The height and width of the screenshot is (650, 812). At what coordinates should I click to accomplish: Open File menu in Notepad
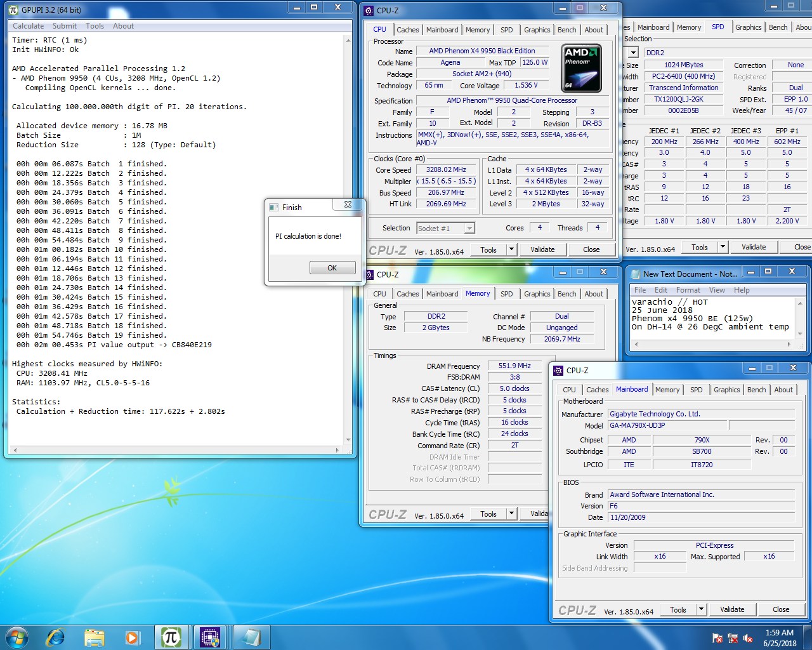coord(641,290)
